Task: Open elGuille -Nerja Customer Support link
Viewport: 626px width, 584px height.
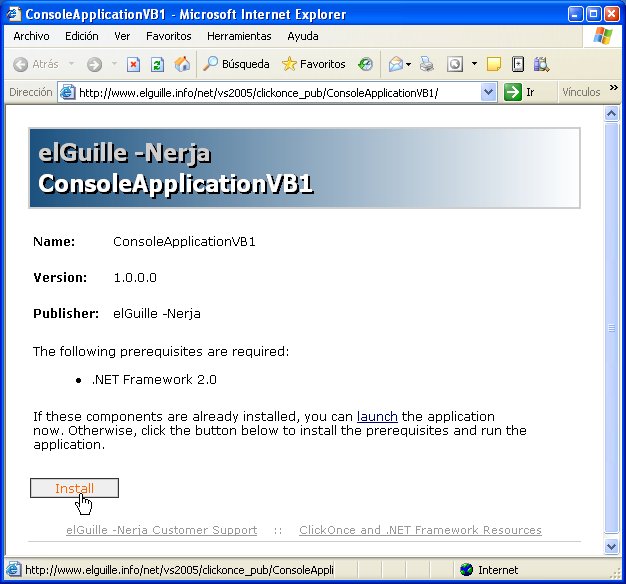Action: point(161,530)
